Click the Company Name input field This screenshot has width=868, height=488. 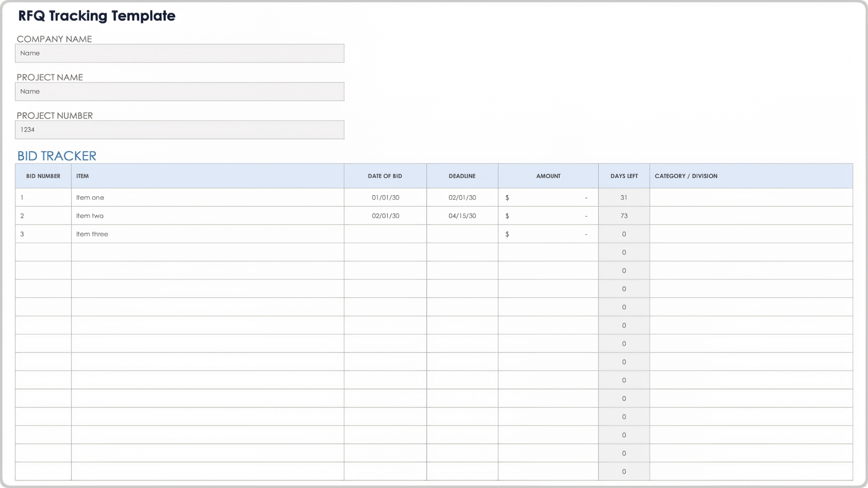(x=179, y=53)
